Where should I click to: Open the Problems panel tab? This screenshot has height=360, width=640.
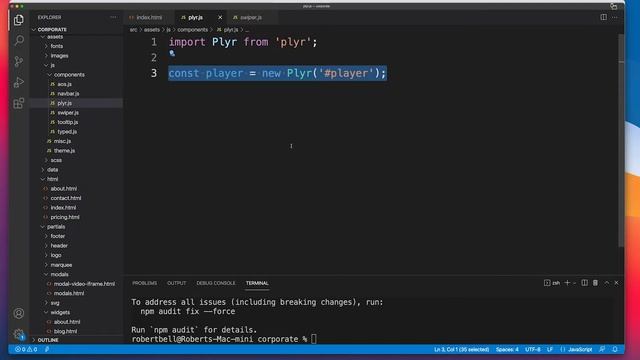click(144, 283)
